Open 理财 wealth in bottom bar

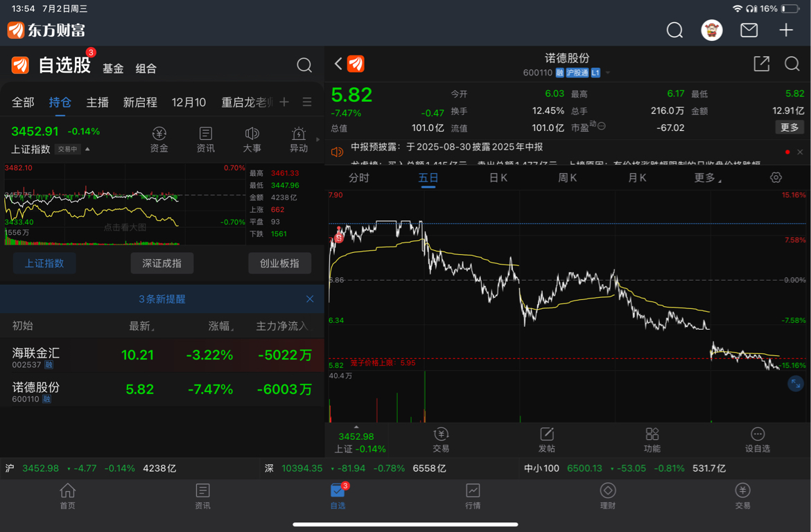pyautogui.click(x=608, y=497)
